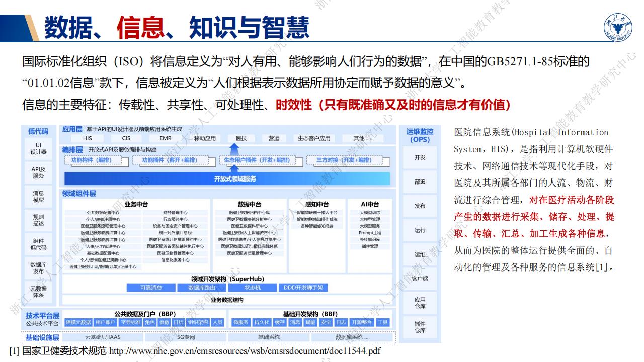Click the EMR box in 应用层

click(x=166, y=138)
